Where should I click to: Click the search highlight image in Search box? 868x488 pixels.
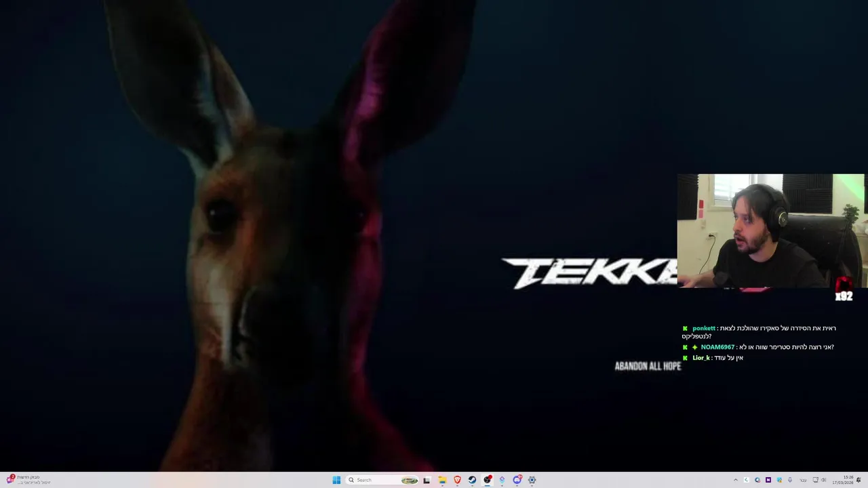click(410, 480)
